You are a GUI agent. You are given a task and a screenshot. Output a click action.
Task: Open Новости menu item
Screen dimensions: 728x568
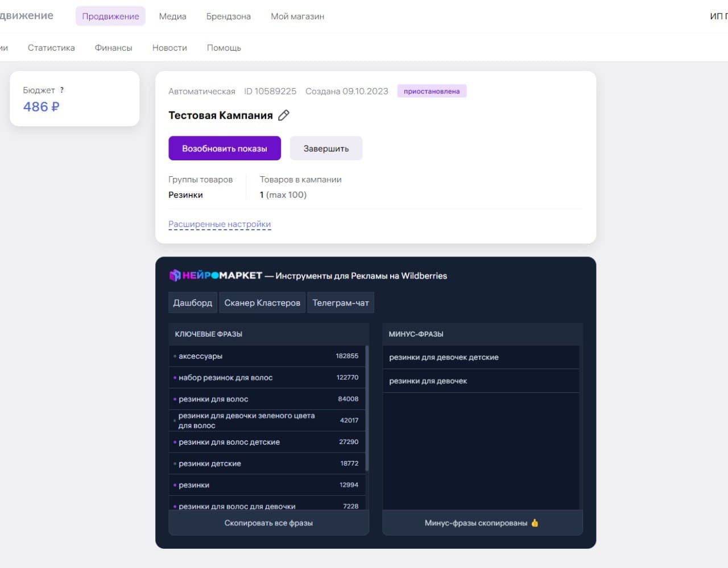coord(169,48)
